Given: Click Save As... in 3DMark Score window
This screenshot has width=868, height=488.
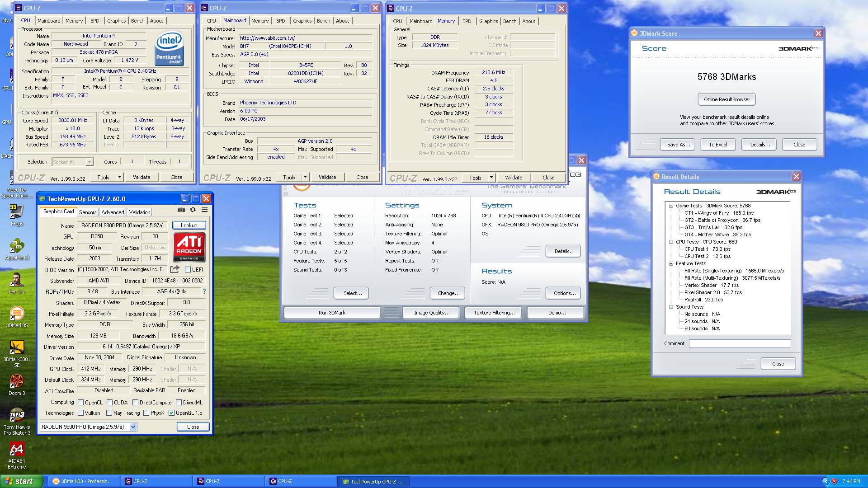Looking at the screenshot, I should click(679, 145).
